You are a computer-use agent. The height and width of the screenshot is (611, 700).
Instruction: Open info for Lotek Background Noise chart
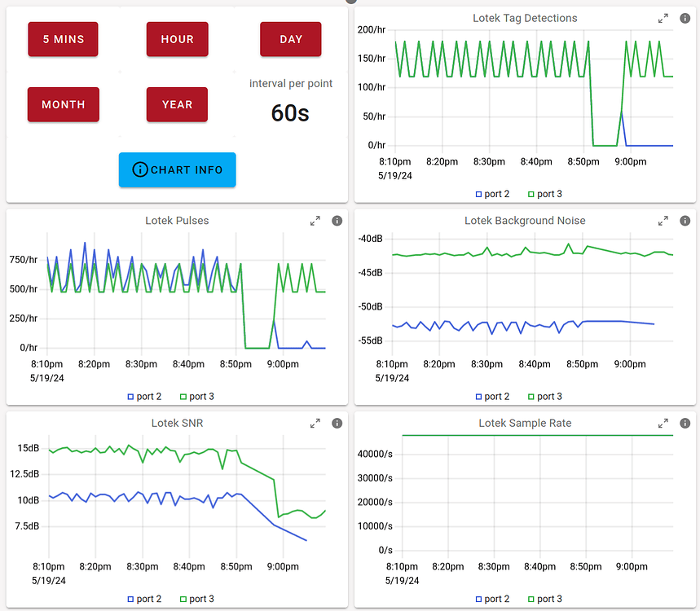coord(685,221)
